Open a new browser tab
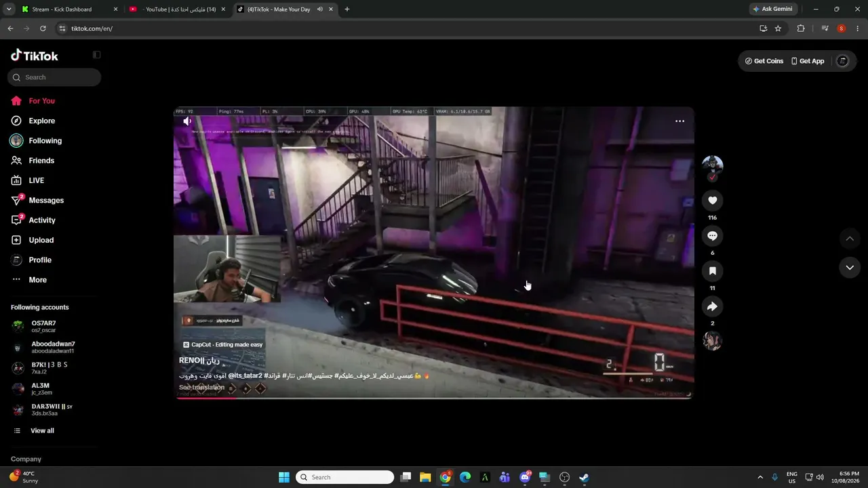 pos(347,9)
